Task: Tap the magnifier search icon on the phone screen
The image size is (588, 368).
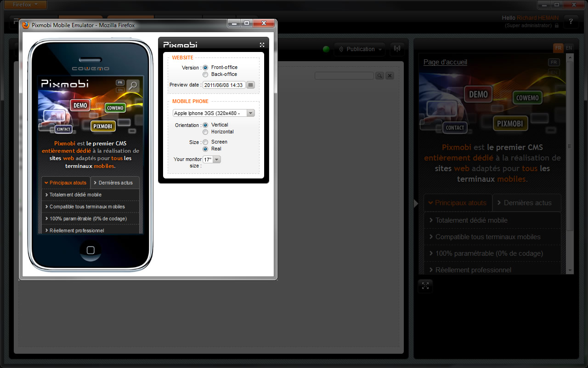Action: tap(133, 85)
